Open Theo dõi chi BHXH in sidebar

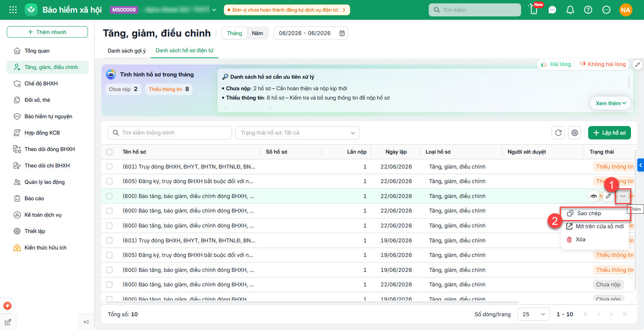tap(48, 166)
